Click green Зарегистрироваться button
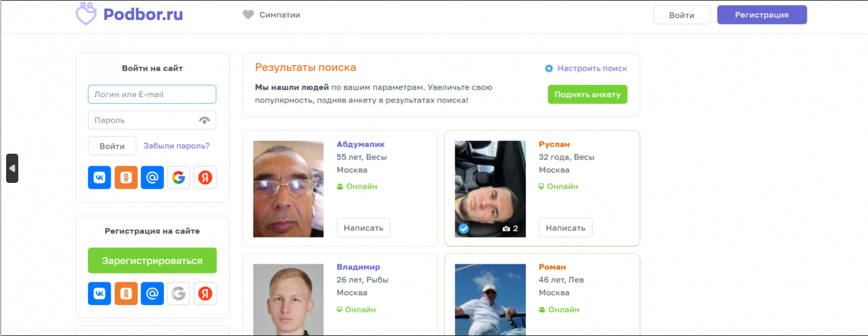This screenshot has height=336, width=868. click(152, 260)
